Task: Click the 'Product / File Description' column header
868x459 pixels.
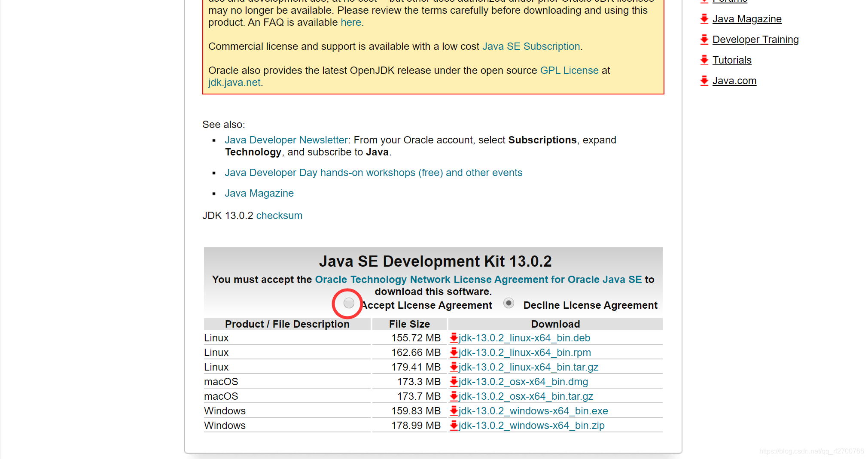Action: pos(287,324)
